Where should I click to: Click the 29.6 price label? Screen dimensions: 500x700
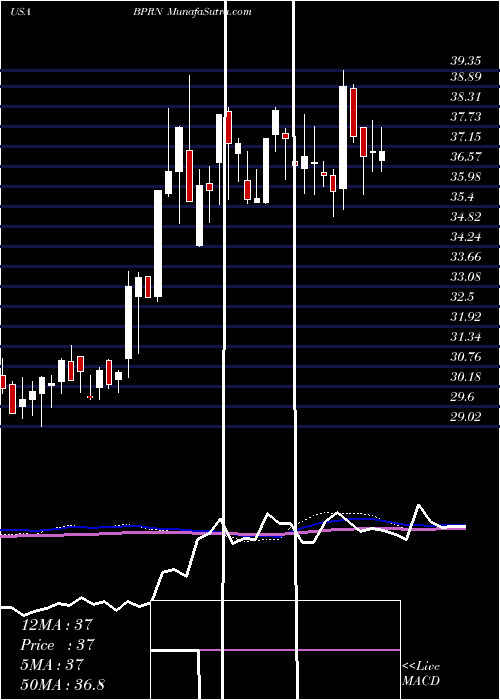point(462,397)
